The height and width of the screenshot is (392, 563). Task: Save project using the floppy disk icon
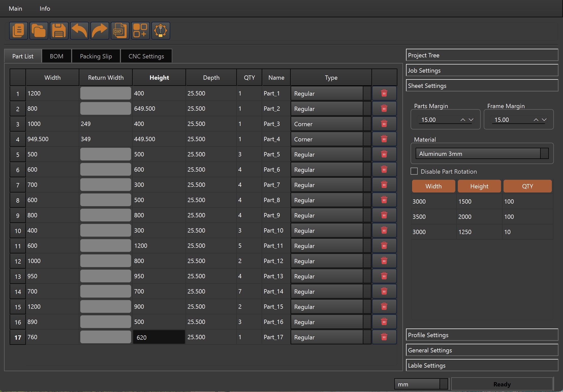tap(59, 31)
